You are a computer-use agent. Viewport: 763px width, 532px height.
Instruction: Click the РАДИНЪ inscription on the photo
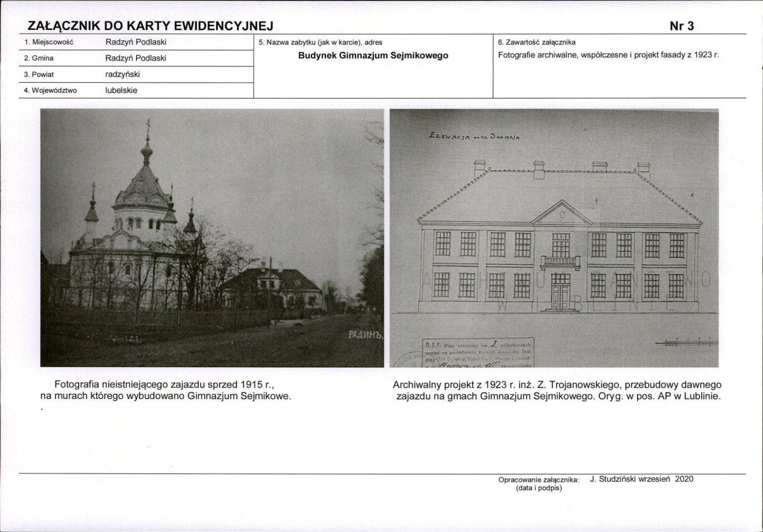(366, 335)
